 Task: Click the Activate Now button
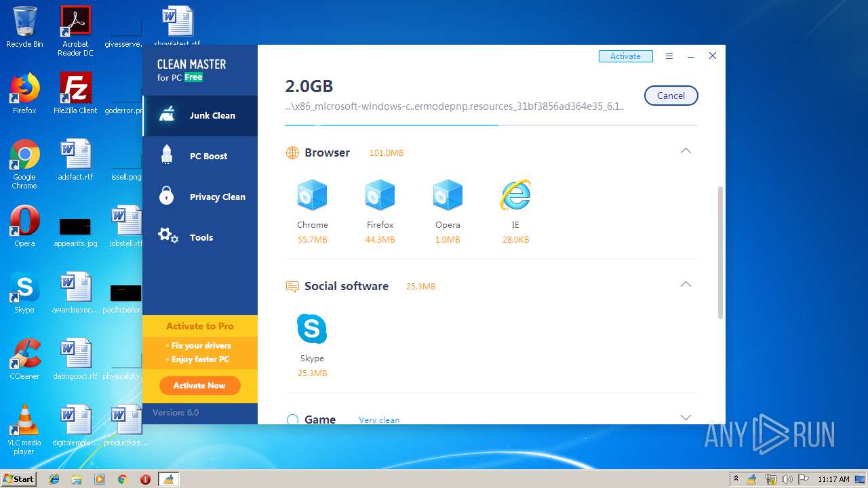click(199, 386)
